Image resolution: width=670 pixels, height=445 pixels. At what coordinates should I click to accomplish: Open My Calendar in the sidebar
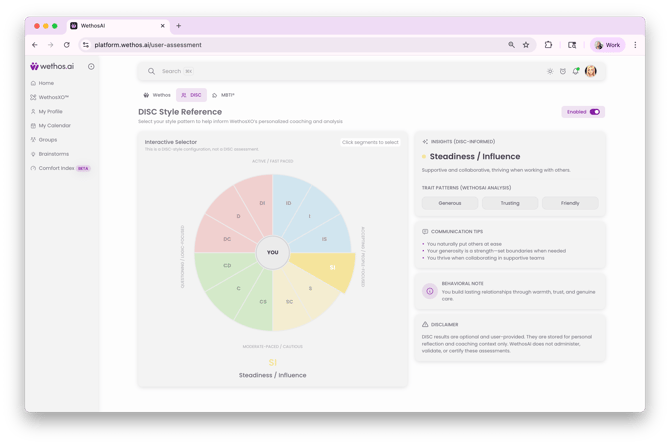click(54, 126)
